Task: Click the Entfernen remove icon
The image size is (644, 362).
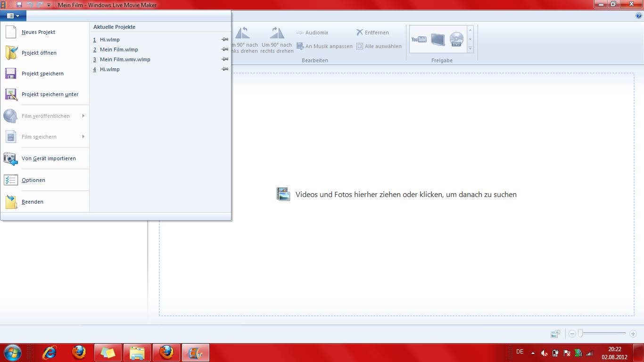Action: click(x=360, y=33)
